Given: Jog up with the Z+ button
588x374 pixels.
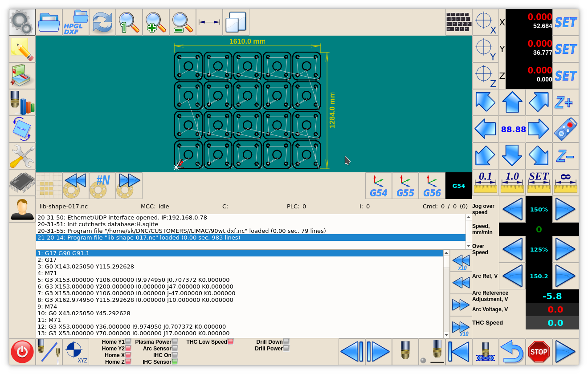Looking at the screenshot, I should coord(565,102).
